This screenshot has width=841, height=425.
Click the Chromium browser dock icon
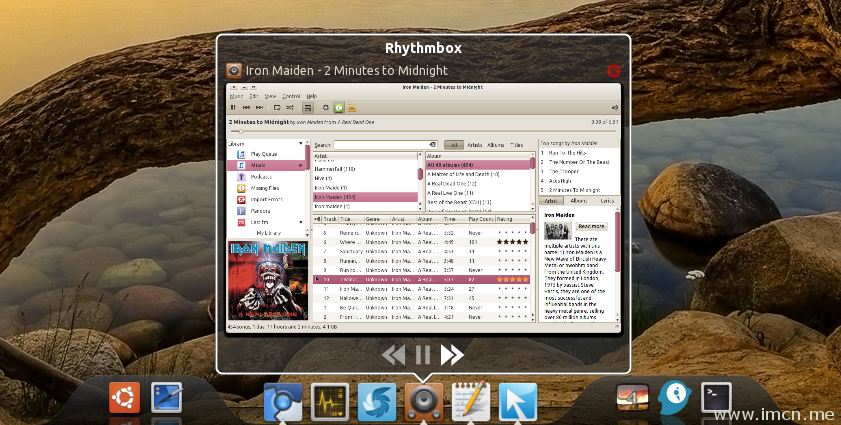point(283,402)
